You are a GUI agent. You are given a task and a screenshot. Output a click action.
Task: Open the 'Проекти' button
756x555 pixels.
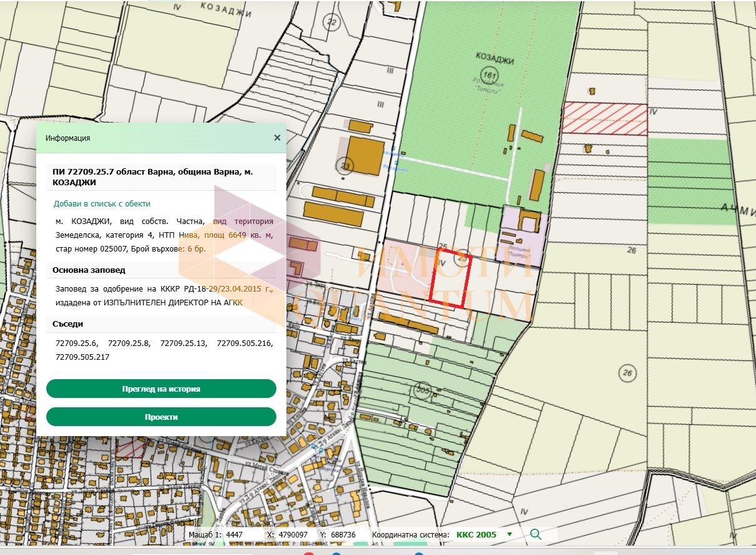click(161, 417)
